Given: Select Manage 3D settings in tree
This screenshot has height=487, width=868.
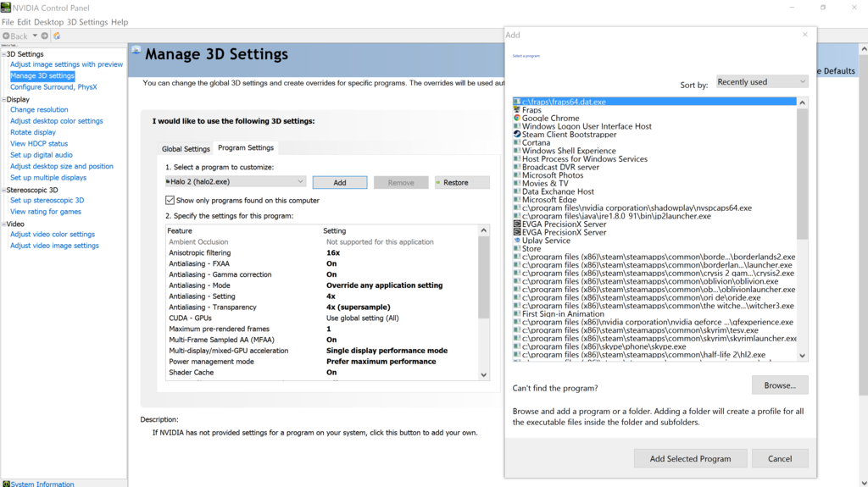Looking at the screenshot, I should (42, 76).
